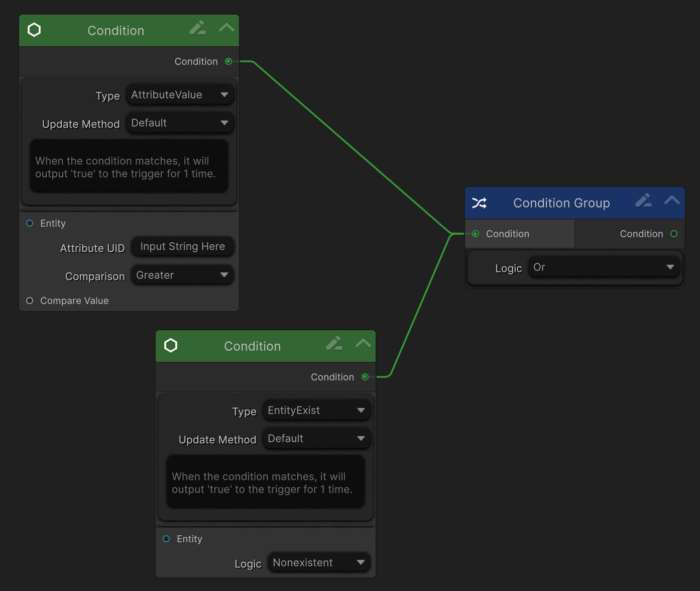Open the Type dropdown showing EntityExist
Screen dimensions: 700x591
(x=316, y=411)
